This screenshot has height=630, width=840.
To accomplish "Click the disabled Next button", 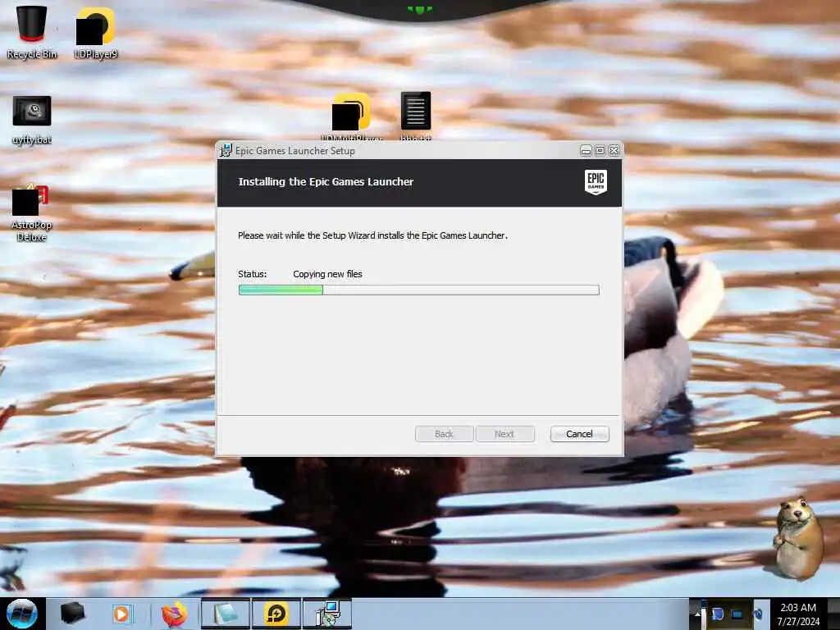I will [x=504, y=434].
